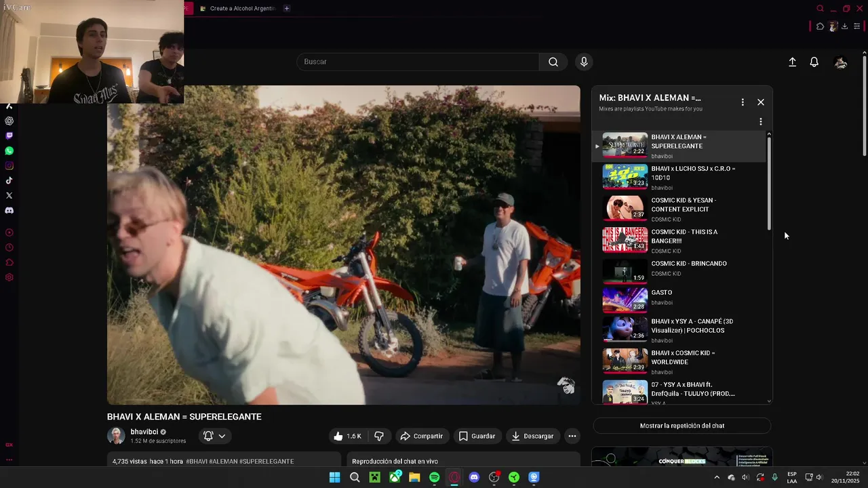The image size is (868, 488).
Task: Like the video (1.6 K)
Action: 347,436
